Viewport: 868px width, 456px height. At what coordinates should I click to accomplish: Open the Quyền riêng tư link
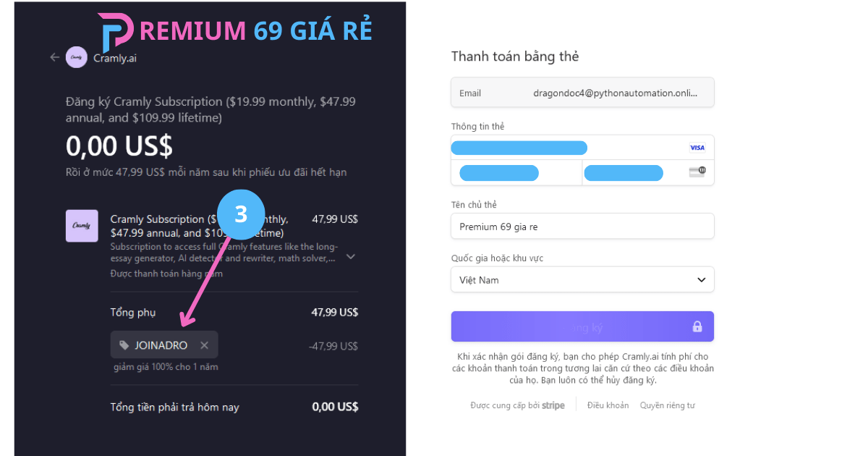[x=667, y=405]
